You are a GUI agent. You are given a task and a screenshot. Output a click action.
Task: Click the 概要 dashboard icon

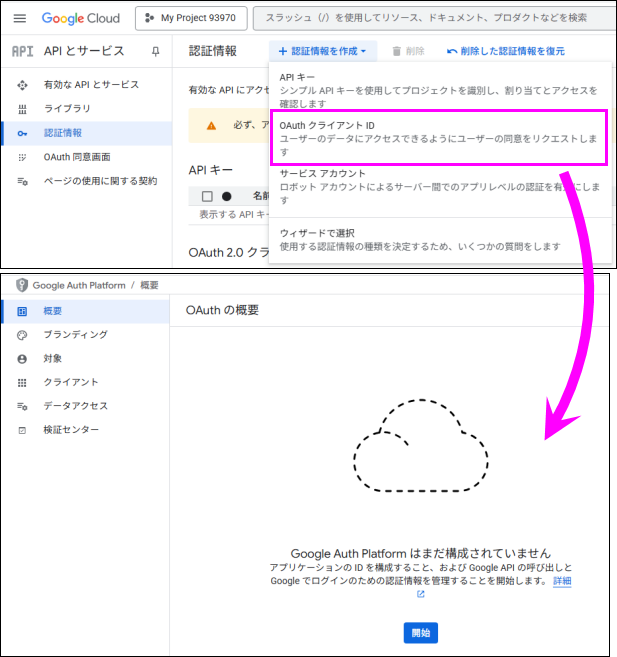[x=22, y=311]
